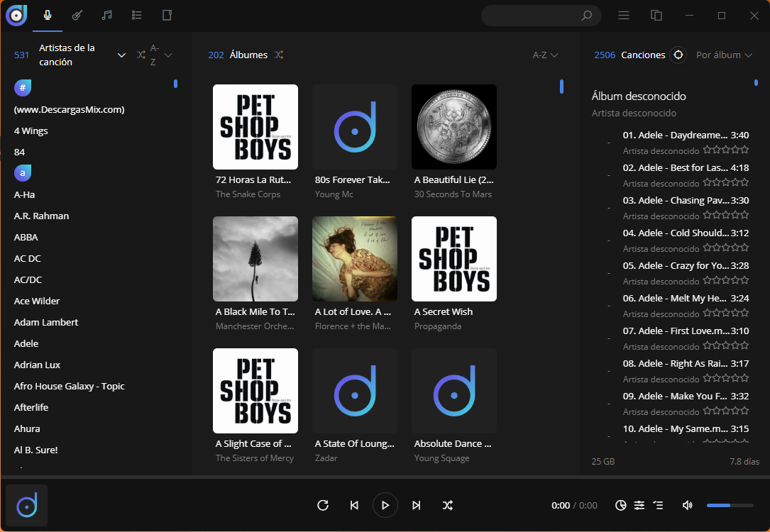
Task: Select artist ABBA
Action: (26, 237)
